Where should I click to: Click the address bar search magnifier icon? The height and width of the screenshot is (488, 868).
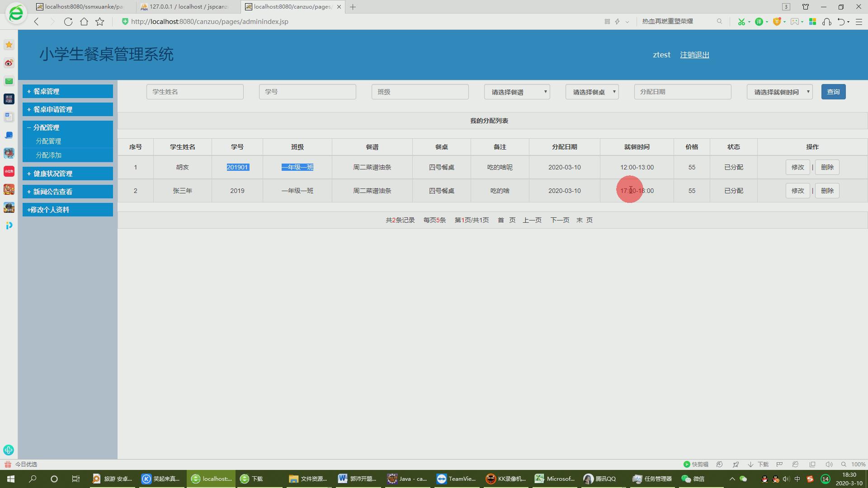[x=719, y=21]
